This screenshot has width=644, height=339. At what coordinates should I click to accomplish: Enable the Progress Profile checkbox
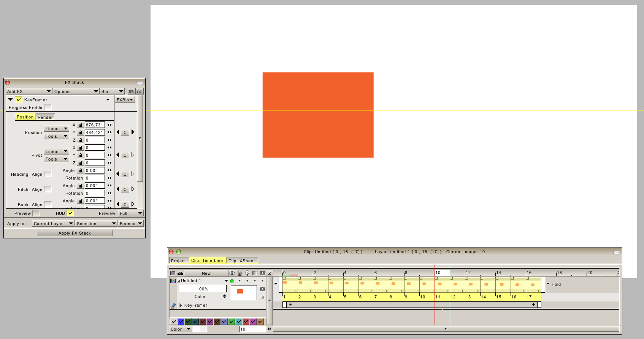coord(48,107)
